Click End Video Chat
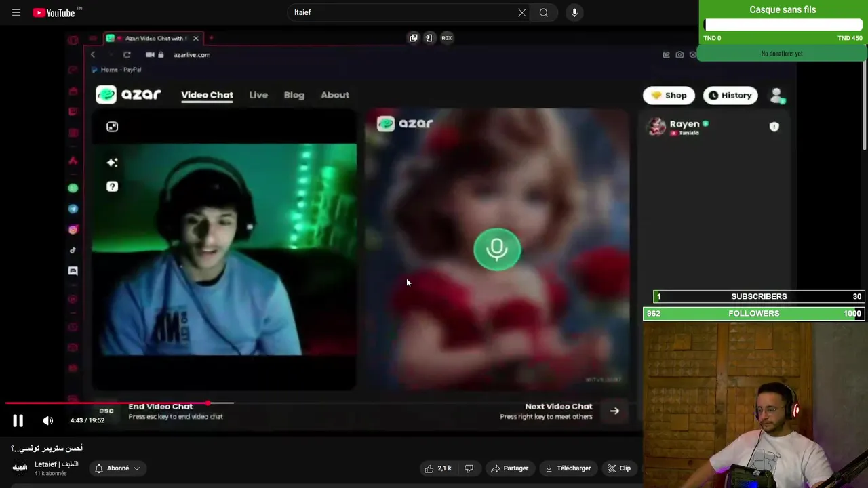The image size is (868, 488). tap(161, 407)
